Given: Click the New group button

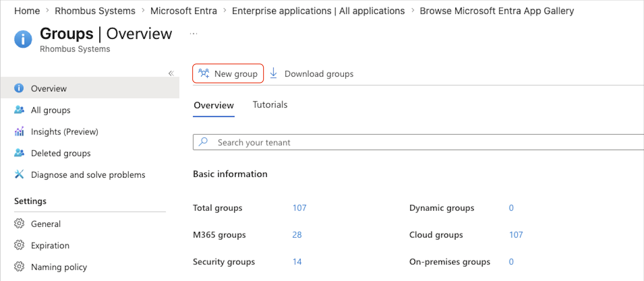Looking at the screenshot, I should (x=228, y=74).
